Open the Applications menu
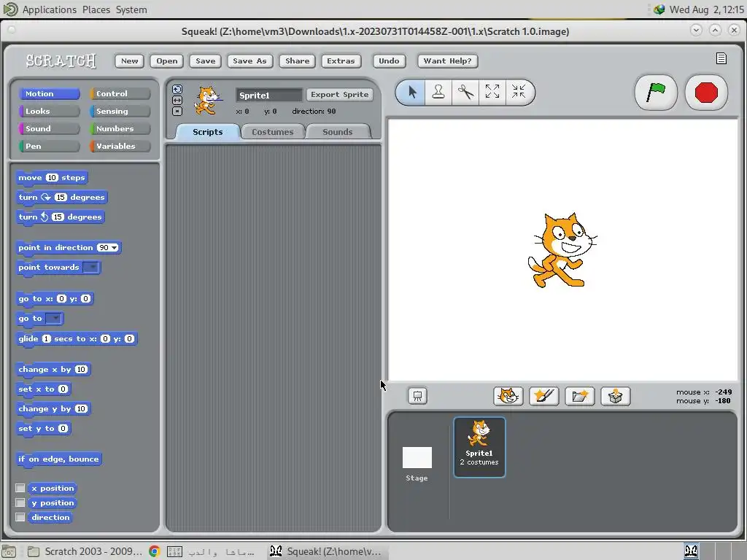Viewport: 747px width, 560px height. [49, 9]
